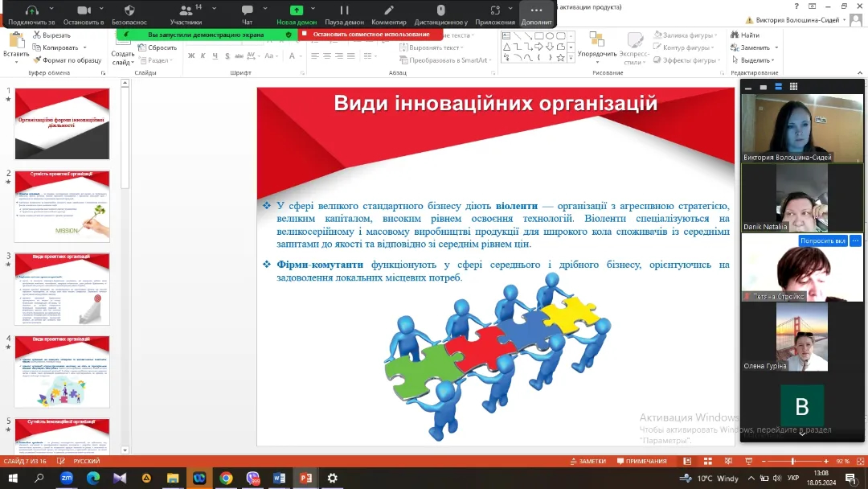Viewport: 868px width, 489px height.
Task: Open the Notes (Заметки) pane
Action: pos(588,461)
